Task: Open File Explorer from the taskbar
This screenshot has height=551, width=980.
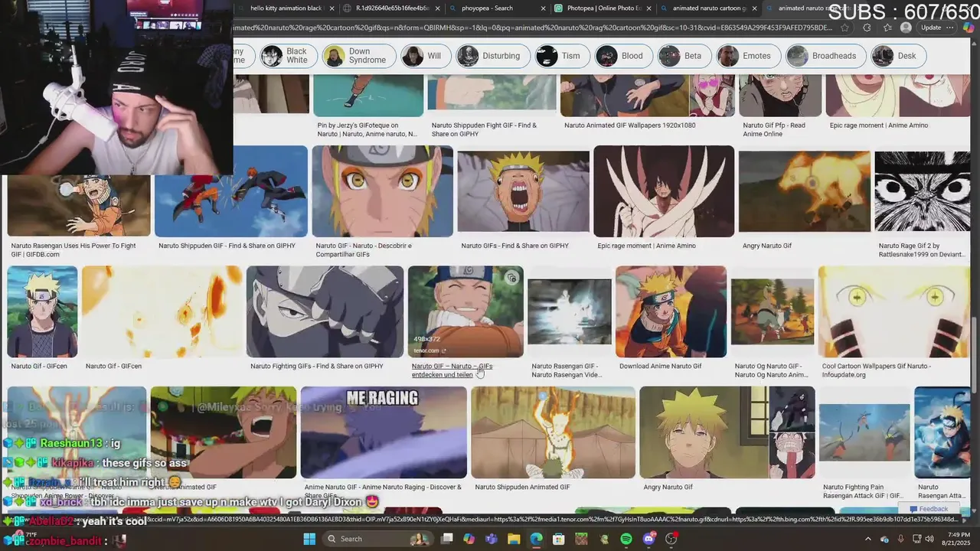Action: 514,539
